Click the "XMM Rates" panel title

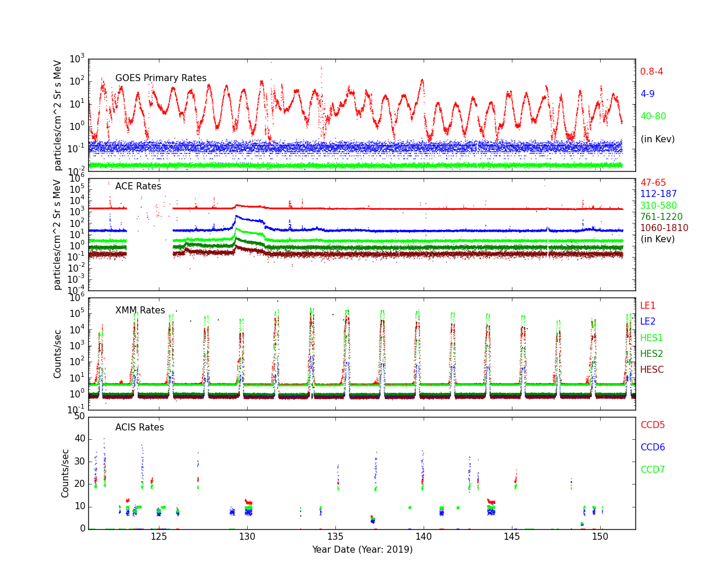coord(140,310)
